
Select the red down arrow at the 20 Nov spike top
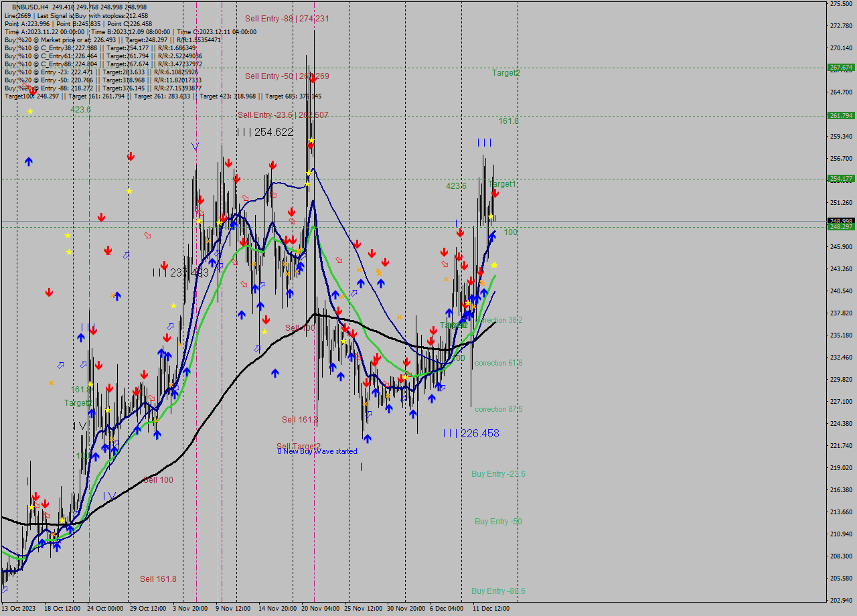310,145
